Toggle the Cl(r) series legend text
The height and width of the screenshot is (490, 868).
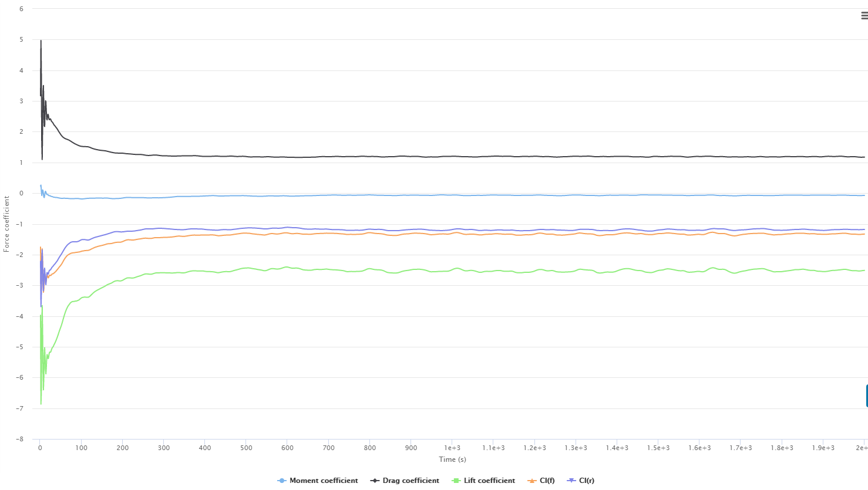point(587,481)
